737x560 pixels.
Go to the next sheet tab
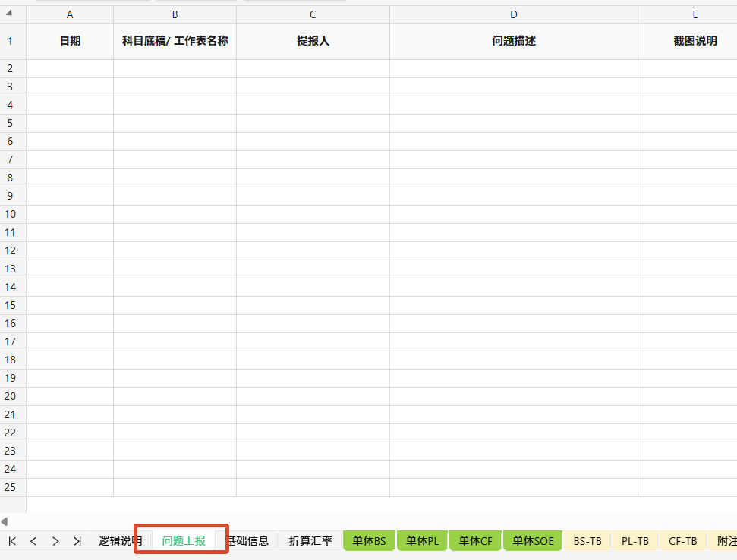pos(55,541)
